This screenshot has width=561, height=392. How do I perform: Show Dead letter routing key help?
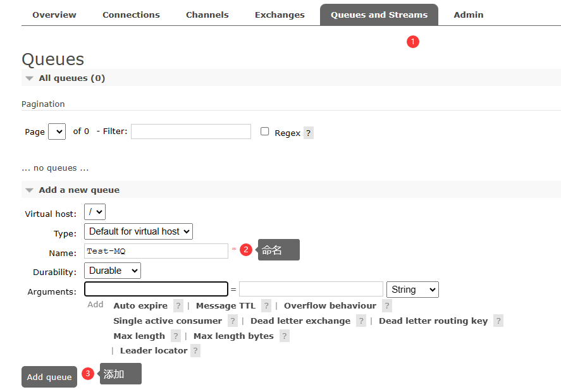(498, 321)
